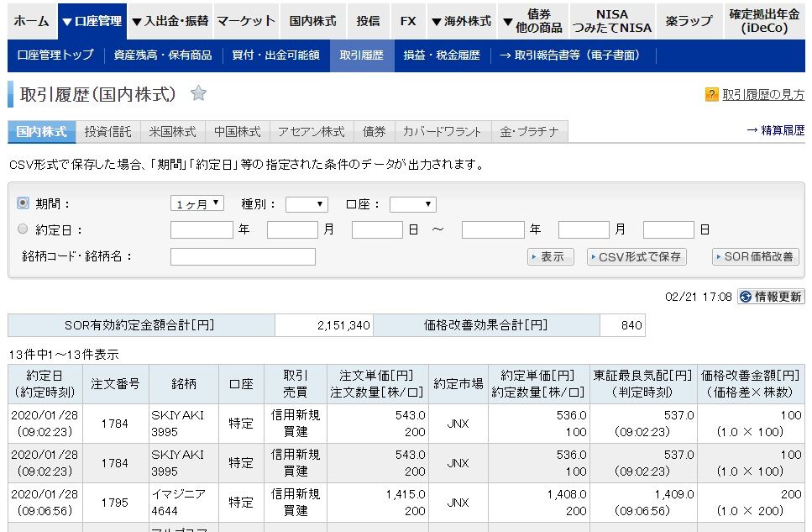The width and height of the screenshot is (812, 532).
Task: Open 損益・税金履歴 submenu
Action: (x=442, y=55)
